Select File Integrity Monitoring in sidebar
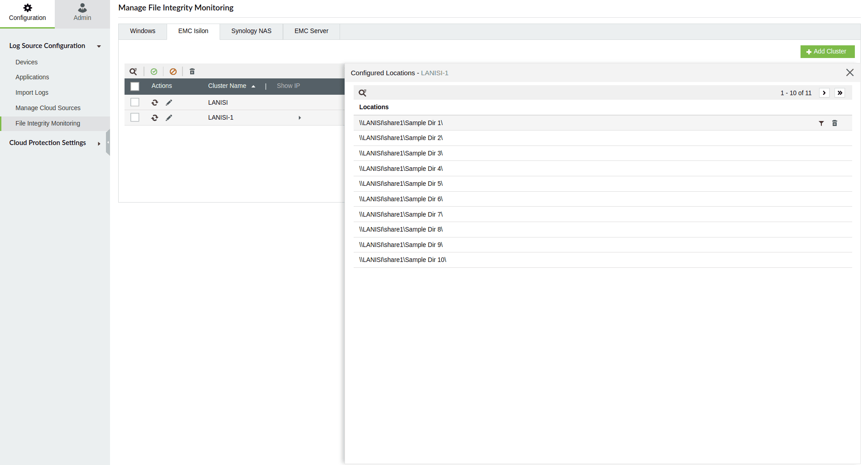This screenshot has width=868, height=465. (x=55, y=124)
